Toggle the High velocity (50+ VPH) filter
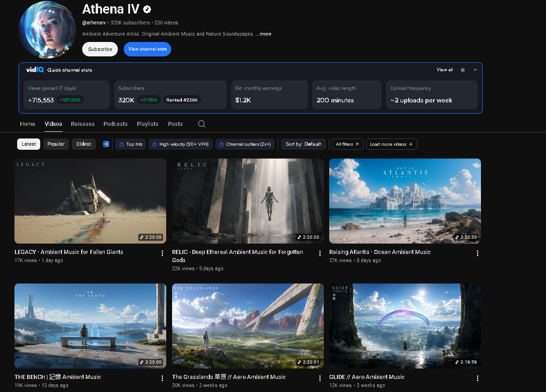The height and width of the screenshot is (392, 546). [181, 144]
